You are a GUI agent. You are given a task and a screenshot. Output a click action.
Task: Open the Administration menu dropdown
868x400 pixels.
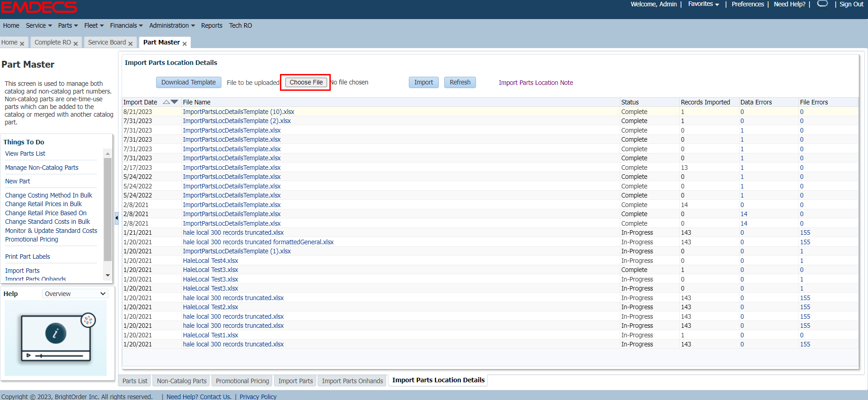[172, 25]
